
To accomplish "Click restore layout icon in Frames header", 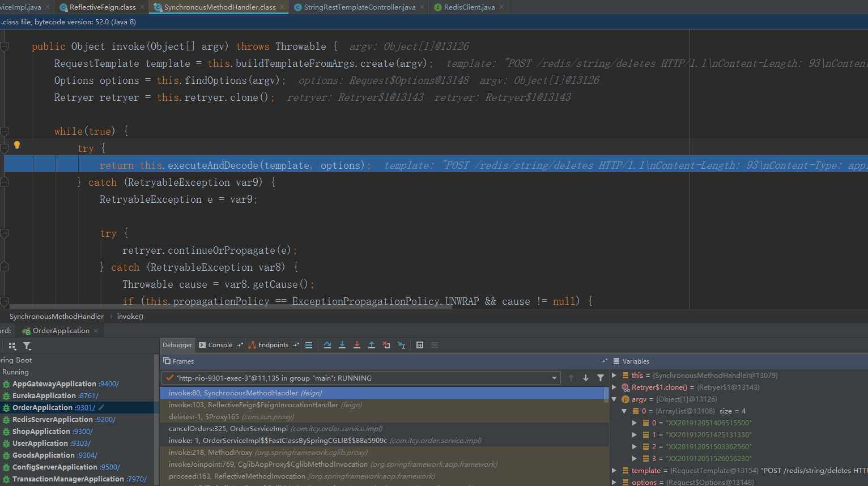I will (x=604, y=361).
